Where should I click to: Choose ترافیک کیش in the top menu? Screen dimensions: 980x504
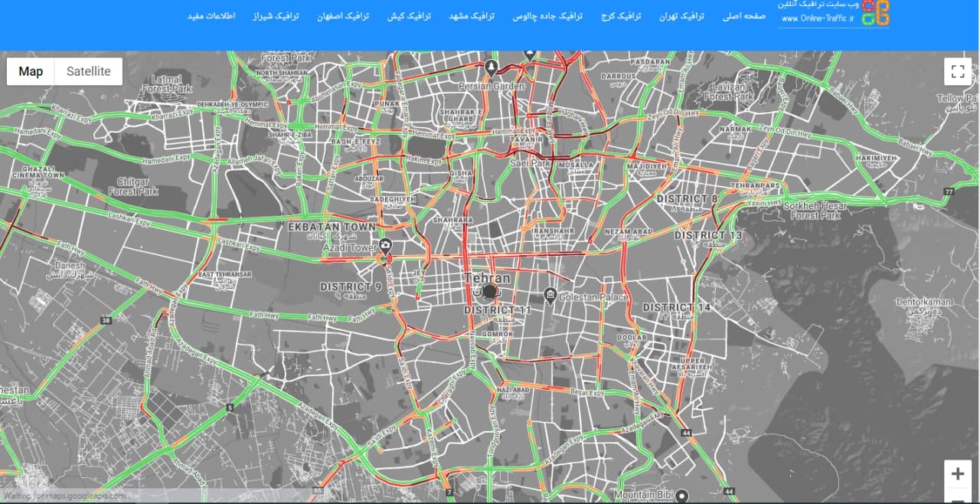tap(409, 16)
